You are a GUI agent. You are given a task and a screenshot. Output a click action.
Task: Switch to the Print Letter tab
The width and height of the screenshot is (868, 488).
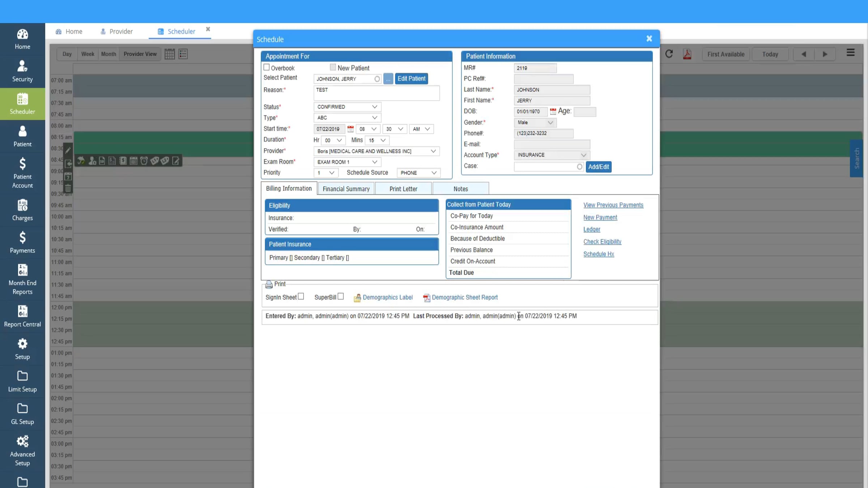point(403,189)
